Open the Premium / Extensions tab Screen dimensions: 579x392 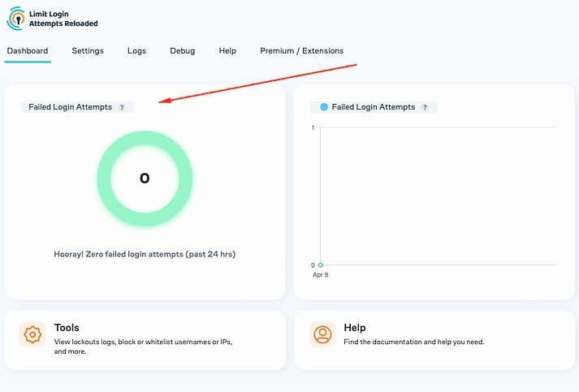[x=301, y=50]
